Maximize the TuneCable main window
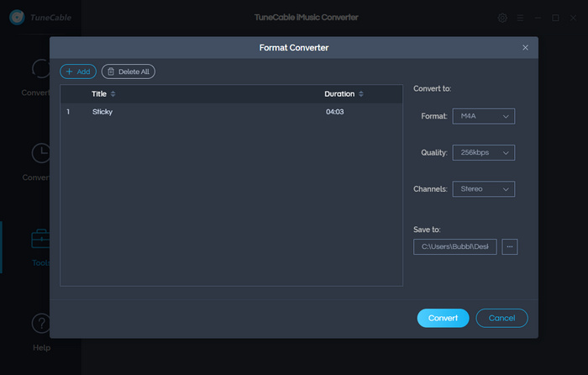 [x=555, y=18]
